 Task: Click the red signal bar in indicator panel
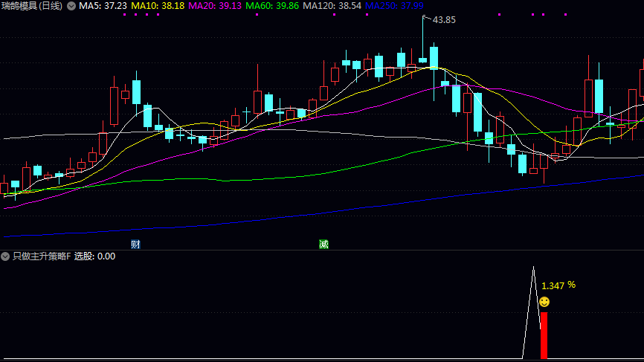point(544,334)
